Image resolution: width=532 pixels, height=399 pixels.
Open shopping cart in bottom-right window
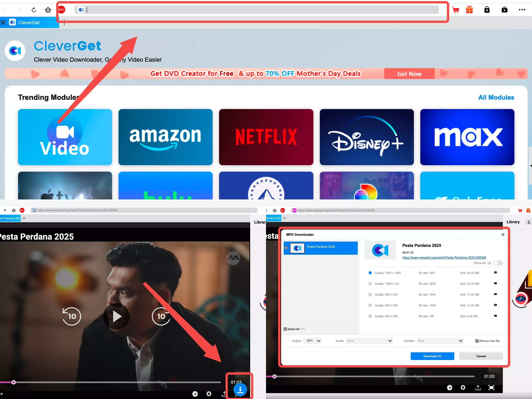click(x=520, y=210)
